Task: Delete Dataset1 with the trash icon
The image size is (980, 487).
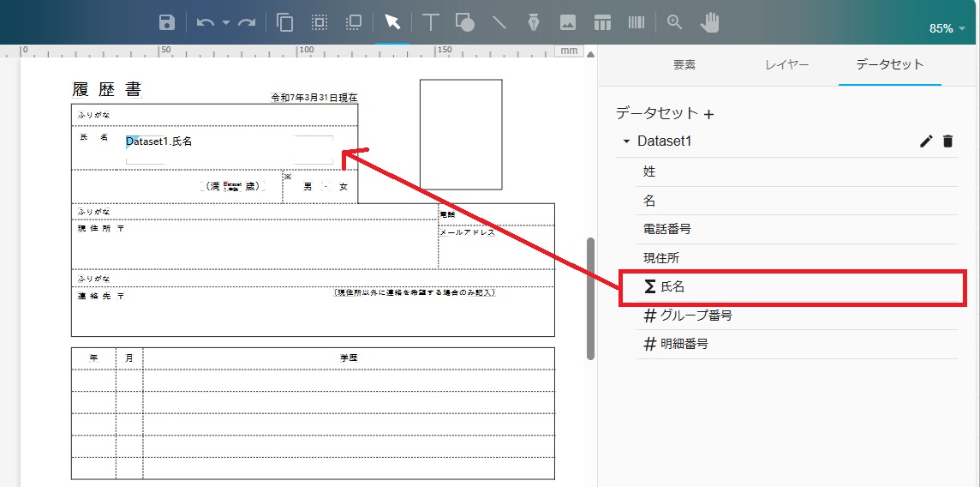Action: tap(947, 141)
